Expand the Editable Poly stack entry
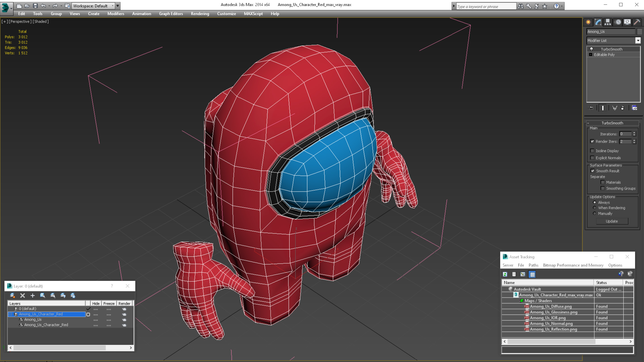Viewport: 644px width, 362px height. [x=591, y=55]
